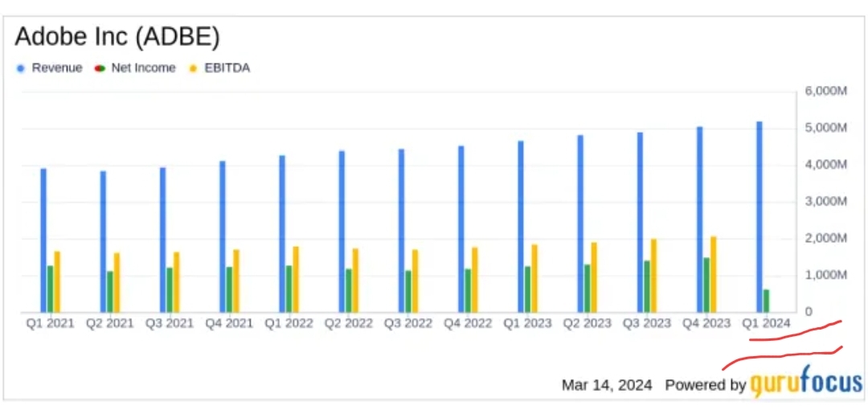
Task: Click the Q4 2022 axis label
Action: (x=468, y=323)
